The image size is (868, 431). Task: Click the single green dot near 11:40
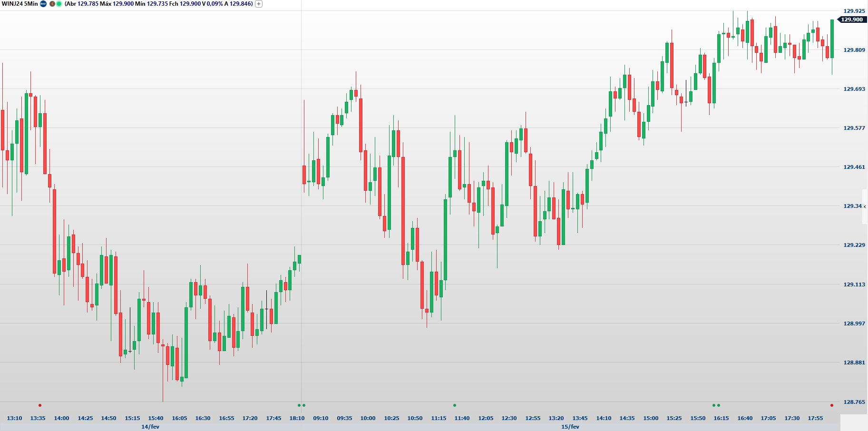coord(455,405)
